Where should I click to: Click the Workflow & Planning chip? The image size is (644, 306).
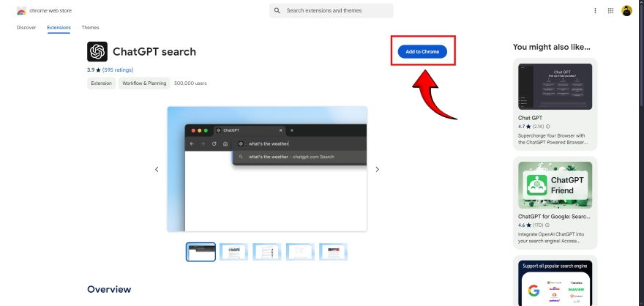coord(144,83)
